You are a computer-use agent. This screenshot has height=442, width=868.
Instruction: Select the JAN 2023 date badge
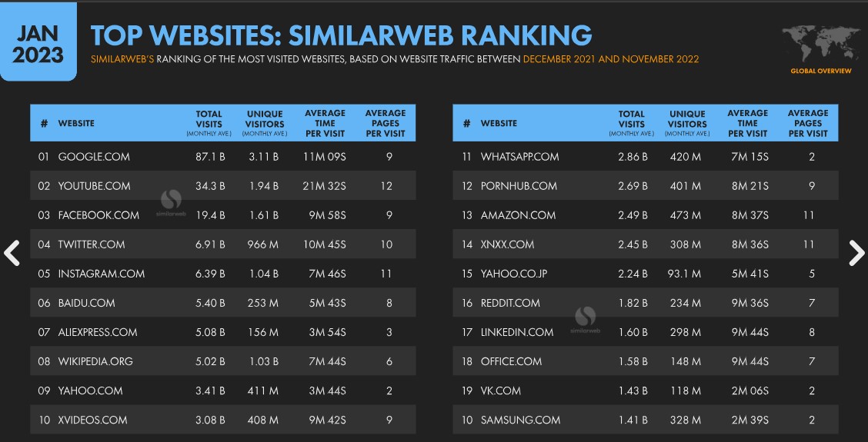tap(38, 42)
